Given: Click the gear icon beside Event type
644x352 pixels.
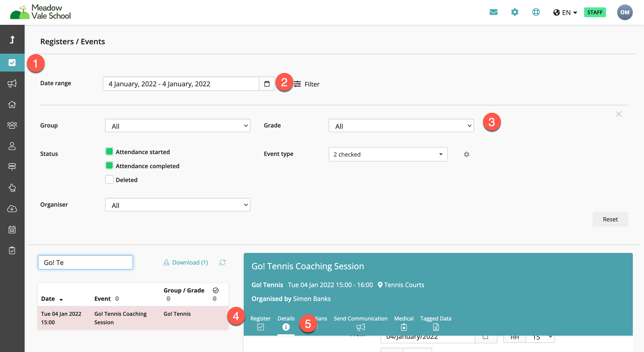Looking at the screenshot, I should tap(466, 155).
